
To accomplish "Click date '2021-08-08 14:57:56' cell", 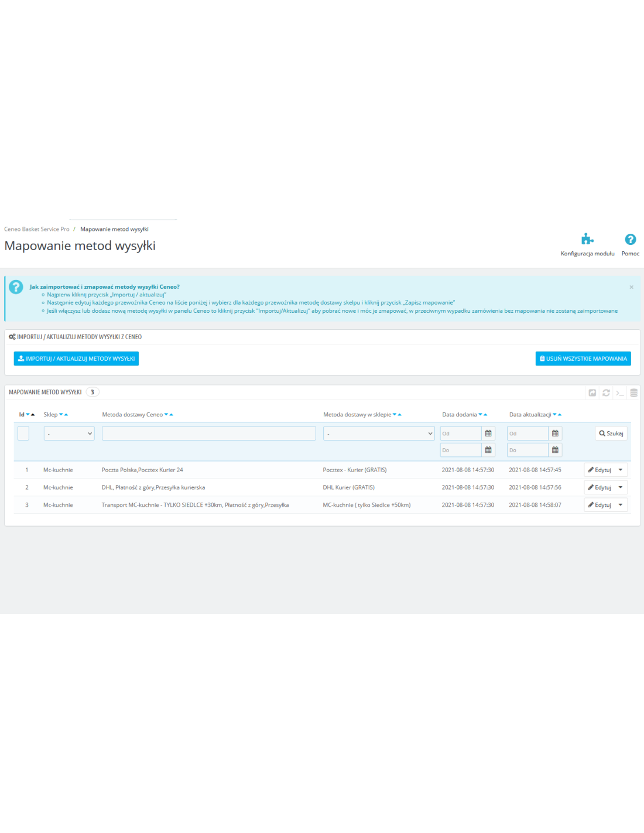I will [535, 487].
